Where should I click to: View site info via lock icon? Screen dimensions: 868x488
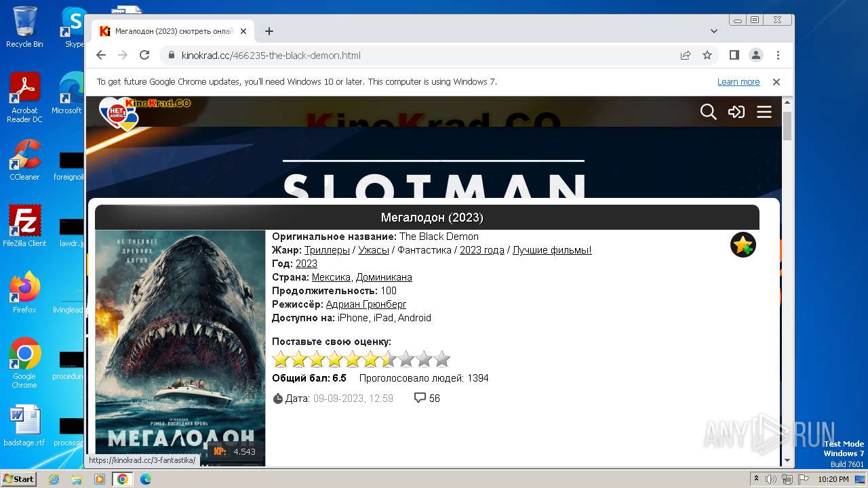[x=172, y=55]
